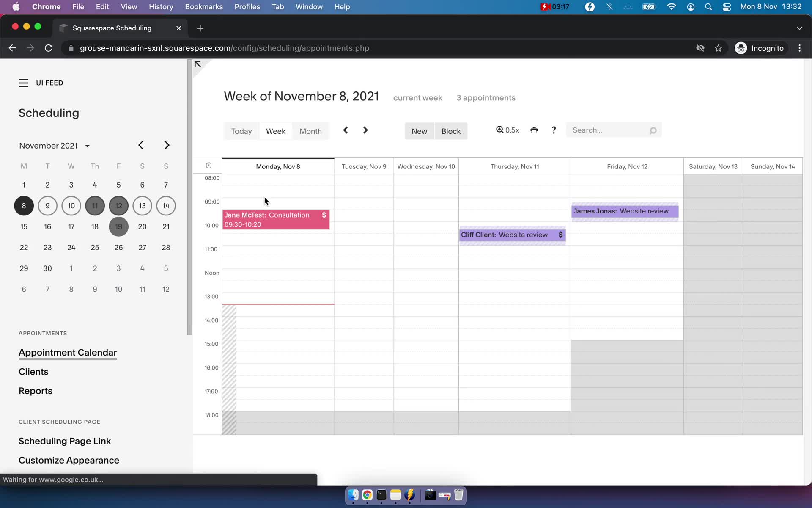Screen dimensions: 812x508
Task: Select the Month view tab
Action: [310, 130]
